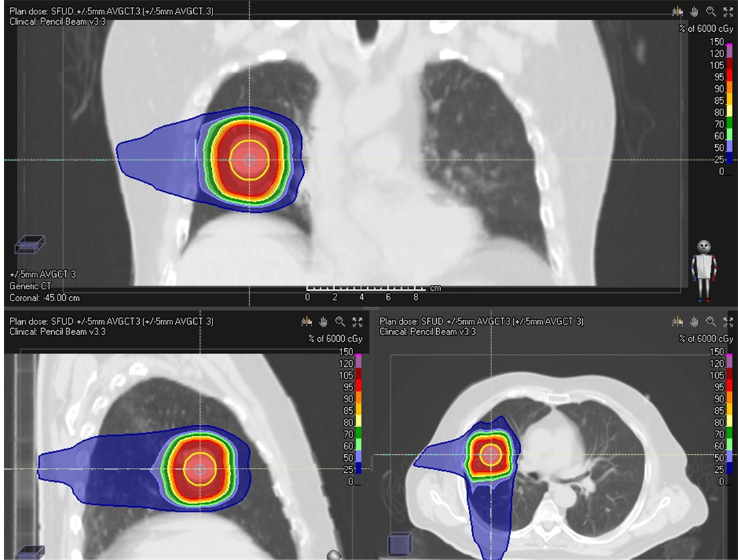Image resolution: width=738 pixels, height=560 pixels.
Task: Maximize the coronal view with the expand icon
Action: click(x=728, y=12)
